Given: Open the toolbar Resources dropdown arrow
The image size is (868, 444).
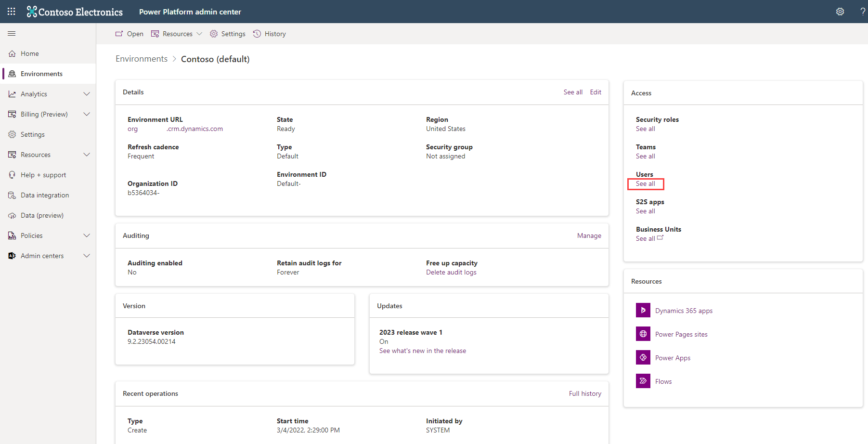Looking at the screenshot, I should tap(199, 34).
